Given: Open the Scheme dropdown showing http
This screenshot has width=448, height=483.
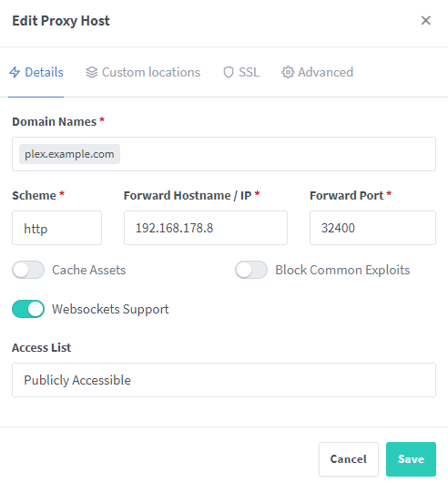Looking at the screenshot, I should (x=57, y=228).
